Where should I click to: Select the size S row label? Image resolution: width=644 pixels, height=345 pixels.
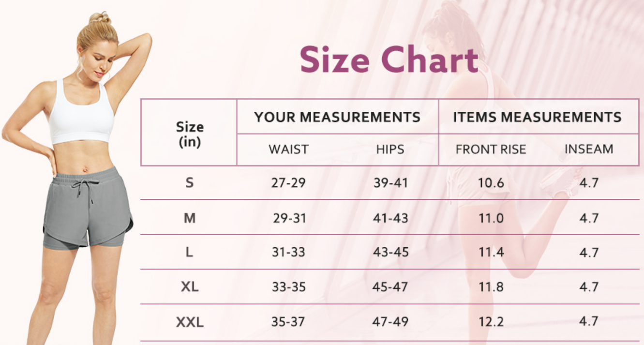pyautogui.click(x=189, y=183)
